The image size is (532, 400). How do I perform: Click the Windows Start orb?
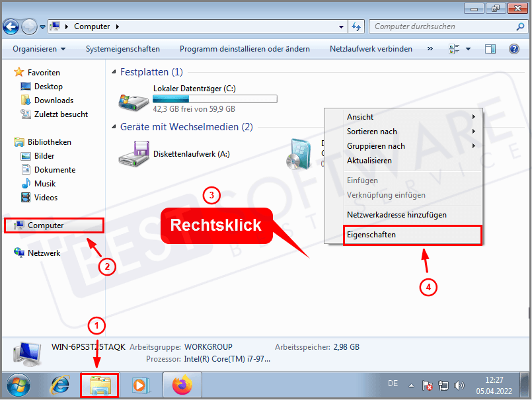[x=17, y=385]
